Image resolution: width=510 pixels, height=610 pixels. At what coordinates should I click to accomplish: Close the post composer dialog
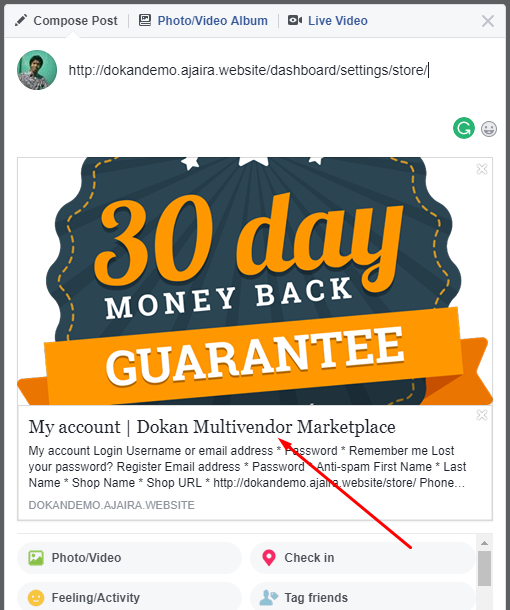[488, 21]
